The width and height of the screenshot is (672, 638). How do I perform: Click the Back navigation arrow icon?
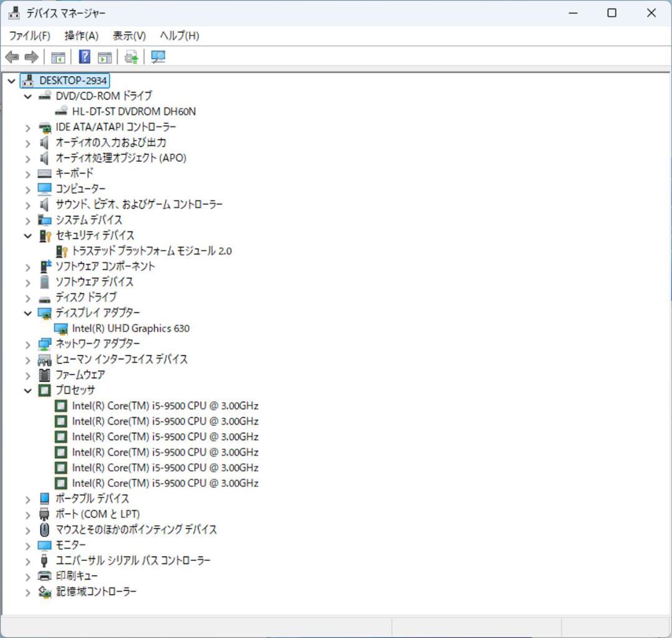[x=11, y=57]
